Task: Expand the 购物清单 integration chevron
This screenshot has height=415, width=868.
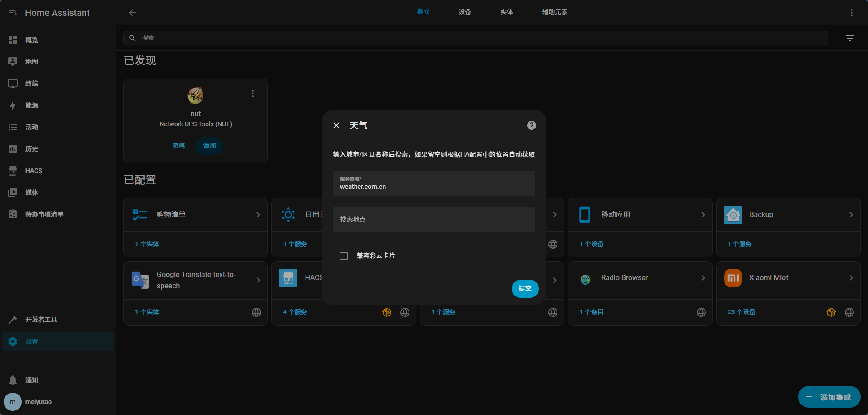Action: pos(258,215)
